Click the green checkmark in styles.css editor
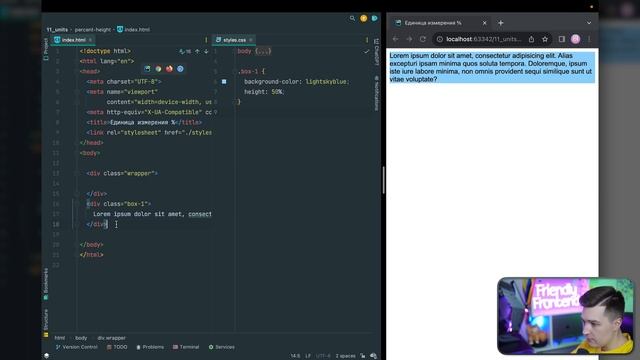This screenshot has height=360, width=640. coord(367,51)
